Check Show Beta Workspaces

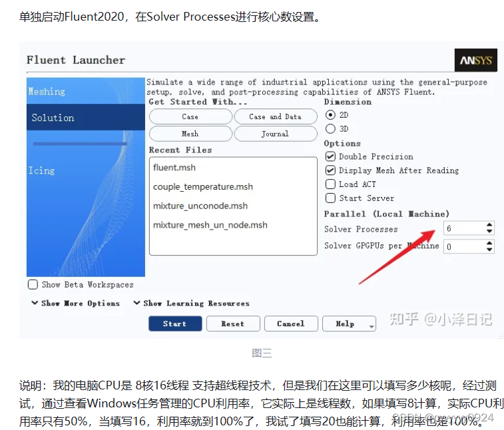pyautogui.click(x=33, y=284)
